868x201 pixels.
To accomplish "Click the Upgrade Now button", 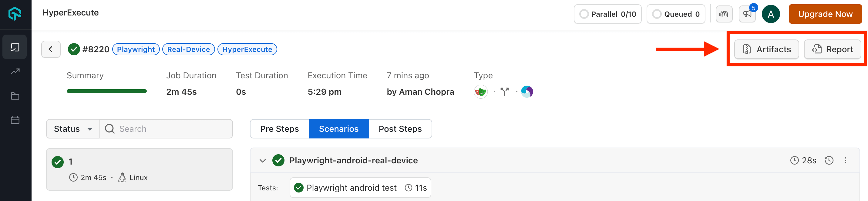I will click(825, 14).
